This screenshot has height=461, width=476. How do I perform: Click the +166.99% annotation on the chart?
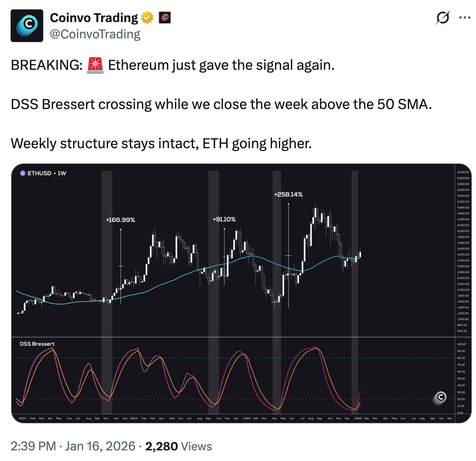point(120,220)
